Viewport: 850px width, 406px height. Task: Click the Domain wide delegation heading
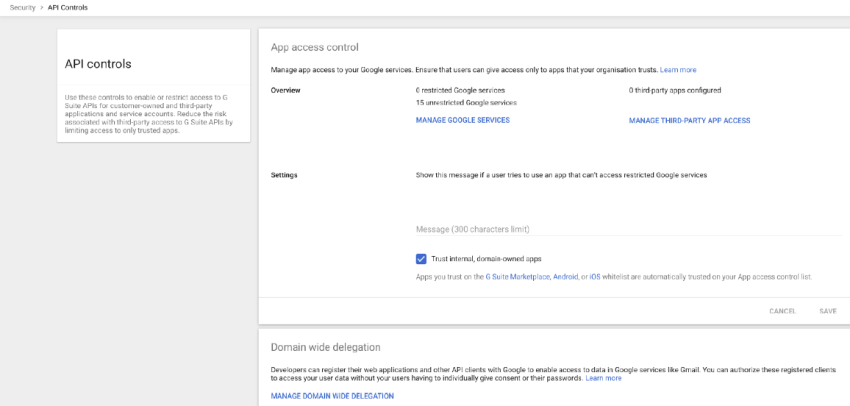pos(325,347)
